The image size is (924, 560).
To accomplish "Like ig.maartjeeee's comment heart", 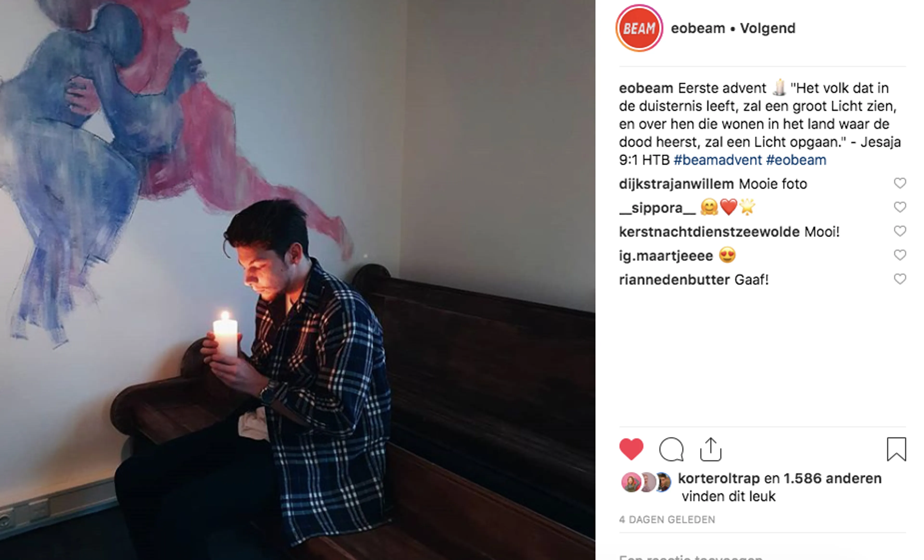I will coord(900,255).
